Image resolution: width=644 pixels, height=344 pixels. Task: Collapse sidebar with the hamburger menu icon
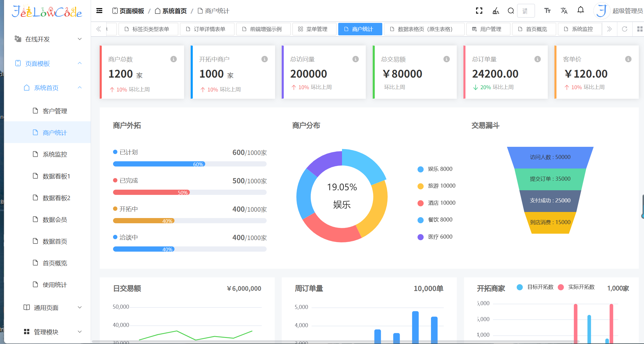[99, 11]
